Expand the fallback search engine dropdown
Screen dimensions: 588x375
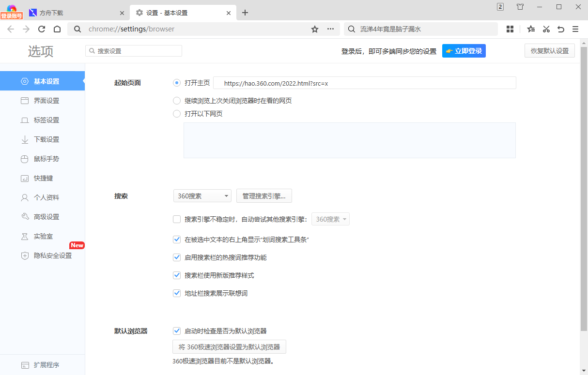330,219
